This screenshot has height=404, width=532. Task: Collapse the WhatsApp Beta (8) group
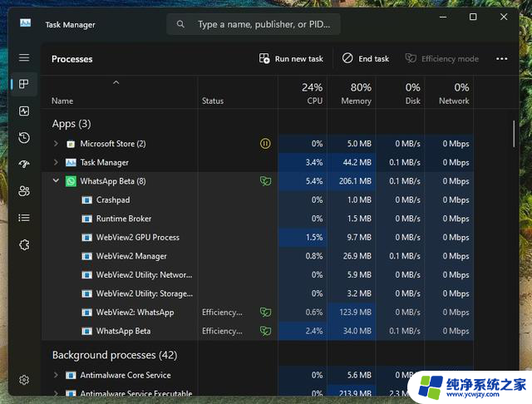56,180
